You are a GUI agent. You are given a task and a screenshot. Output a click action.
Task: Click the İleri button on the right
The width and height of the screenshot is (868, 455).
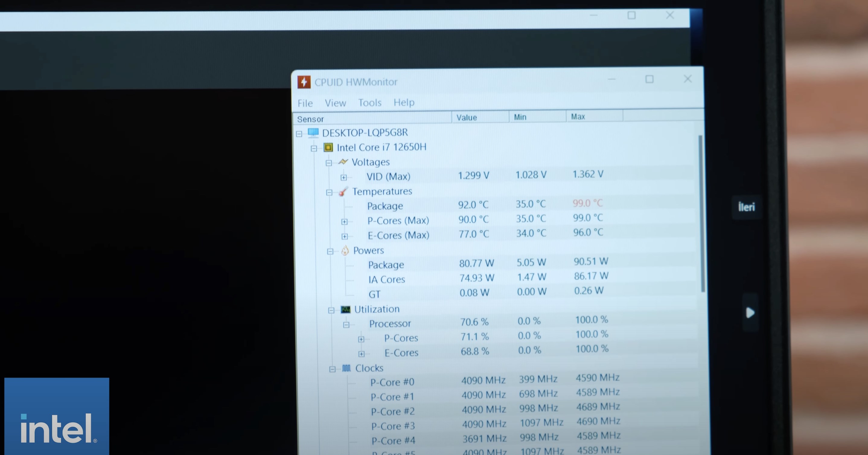[747, 207]
